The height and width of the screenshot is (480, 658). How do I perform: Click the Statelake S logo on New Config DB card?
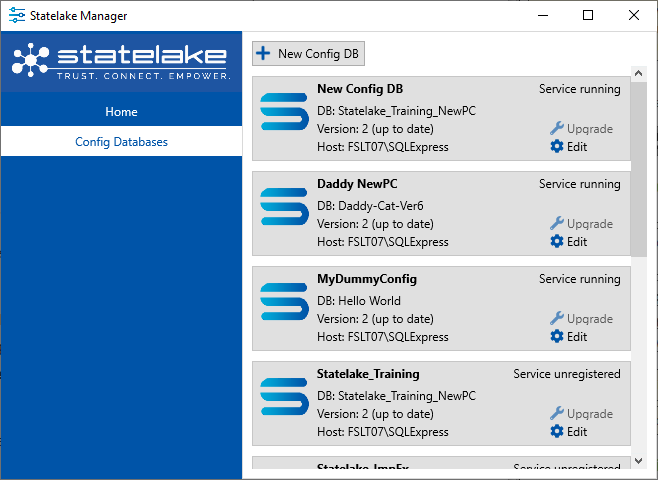pyautogui.click(x=284, y=112)
